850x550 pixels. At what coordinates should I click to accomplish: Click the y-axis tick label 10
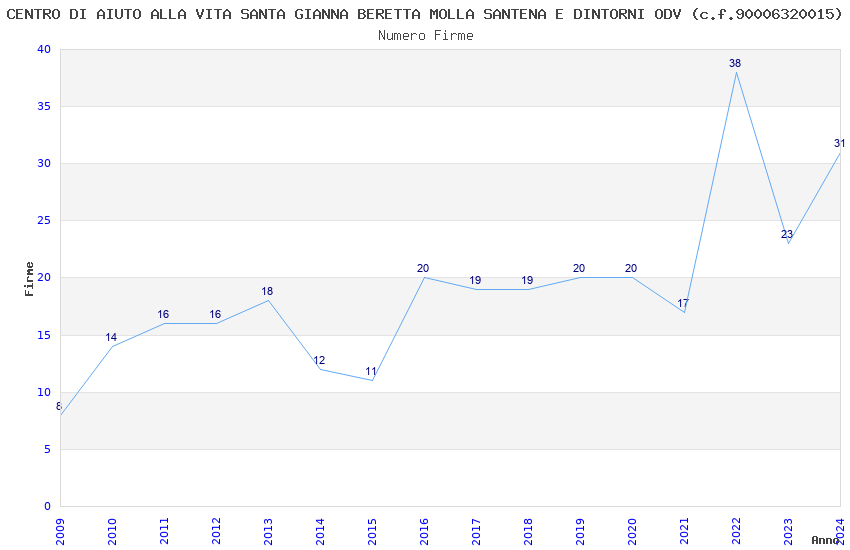click(x=44, y=392)
